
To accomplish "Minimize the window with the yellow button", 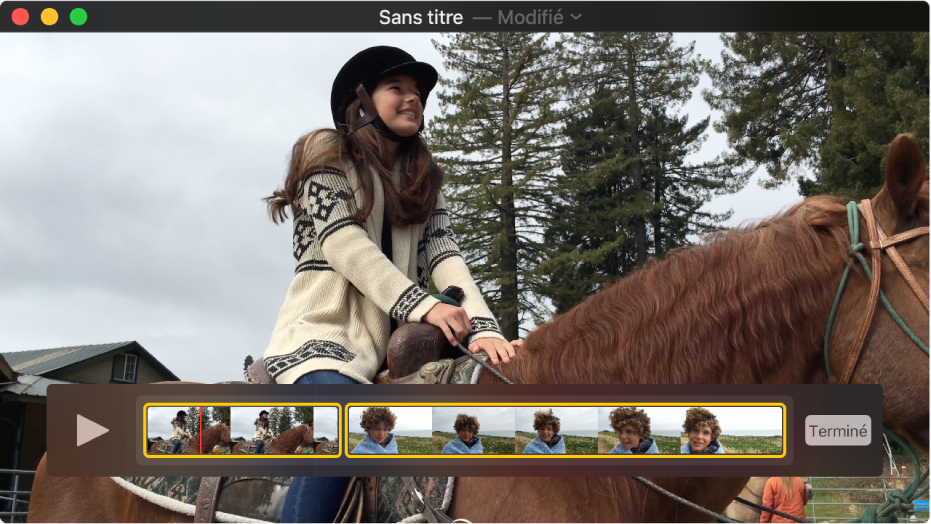I will 49,17.
